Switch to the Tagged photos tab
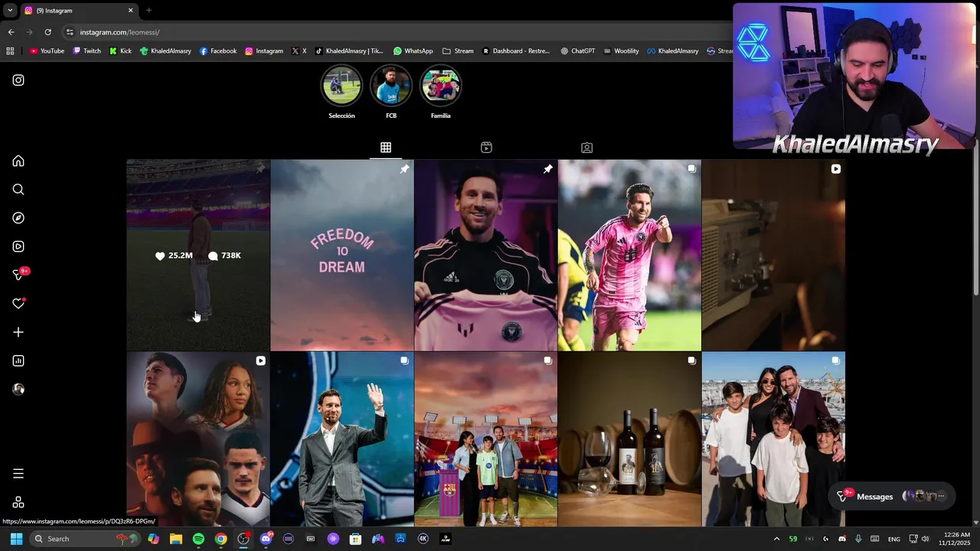This screenshot has height=551, width=980. click(586, 147)
